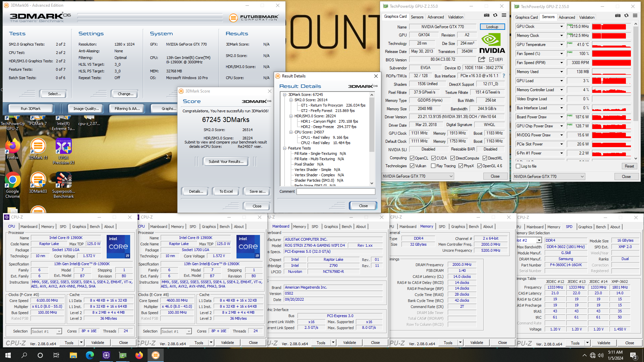644x362 pixels.
Task: Click Run 3DMark button
Action: click(31, 109)
